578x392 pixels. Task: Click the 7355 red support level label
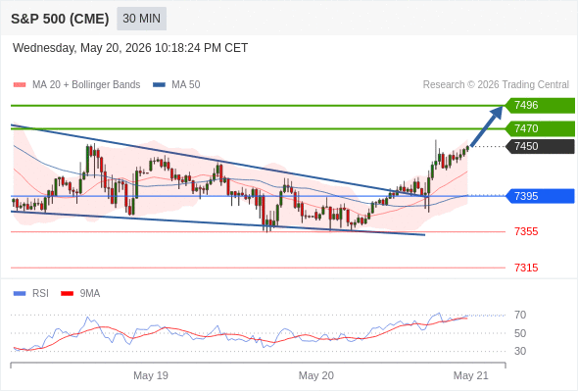point(526,231)
